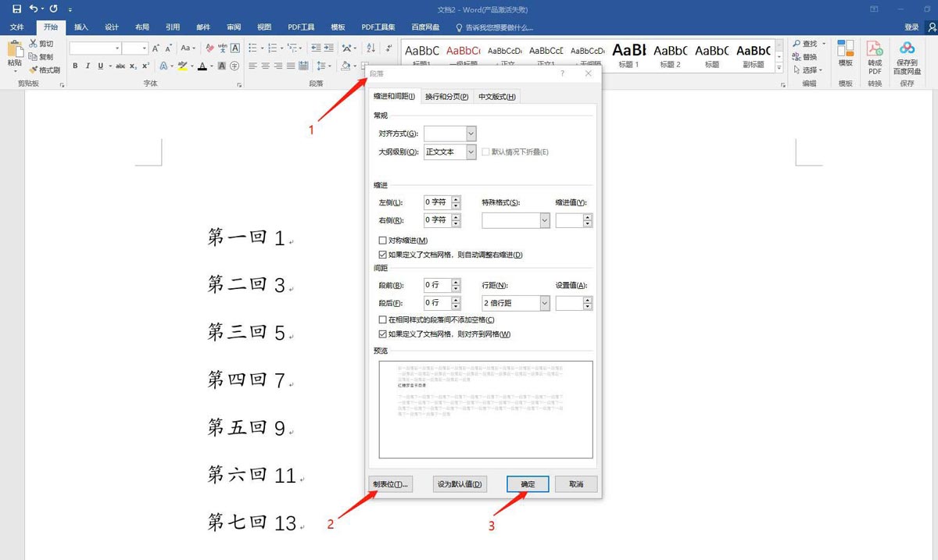938x560 pixels.
Task: Click the align right icon
Action: coord(278,66)
